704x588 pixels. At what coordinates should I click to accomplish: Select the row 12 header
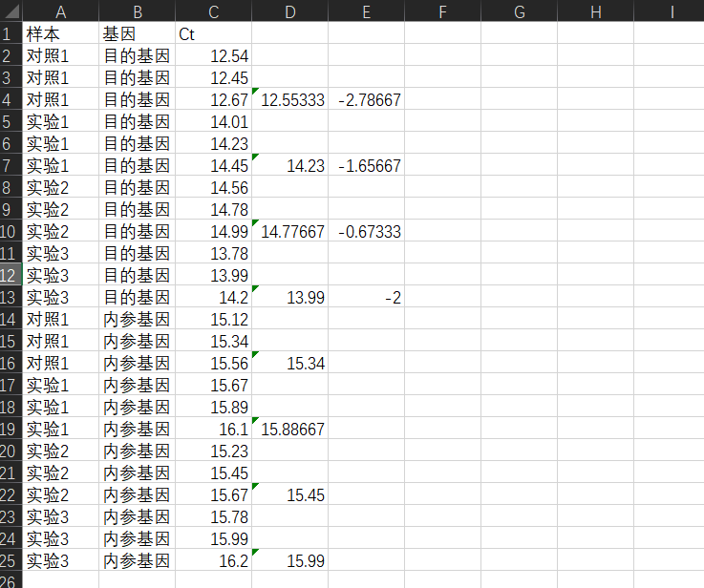click(11, 275)
